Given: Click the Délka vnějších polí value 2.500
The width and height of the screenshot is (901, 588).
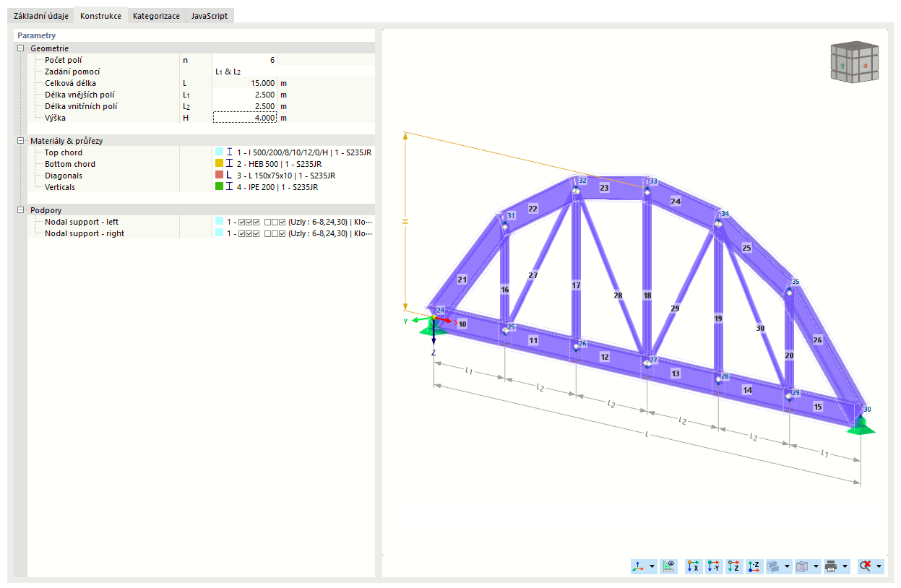Looking at the screenshot, I should point(244,95).
